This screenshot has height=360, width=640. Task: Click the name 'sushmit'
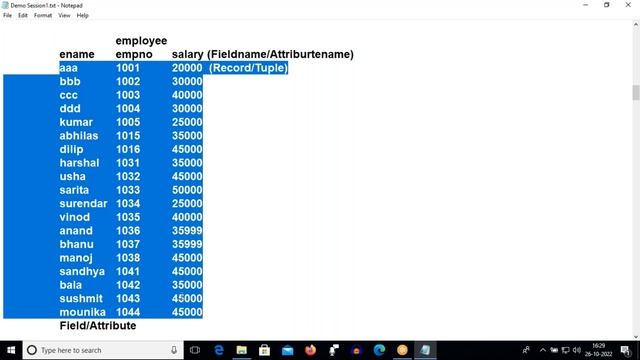point(81,298)
